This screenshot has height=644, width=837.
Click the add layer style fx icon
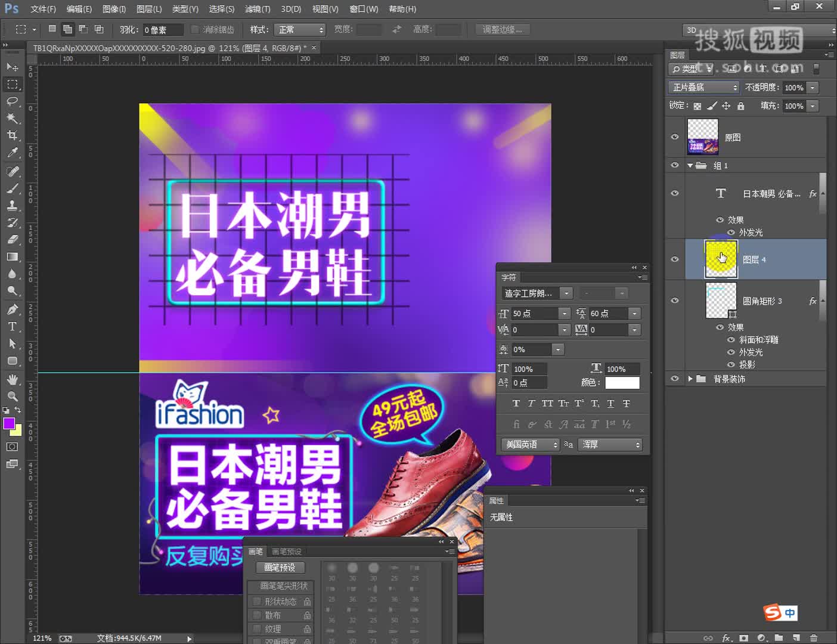(x=726, y=637)
